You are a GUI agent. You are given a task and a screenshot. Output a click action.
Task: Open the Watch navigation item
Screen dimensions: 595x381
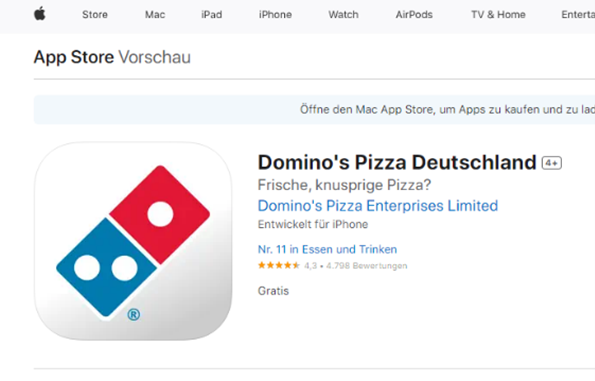point(343,14)
